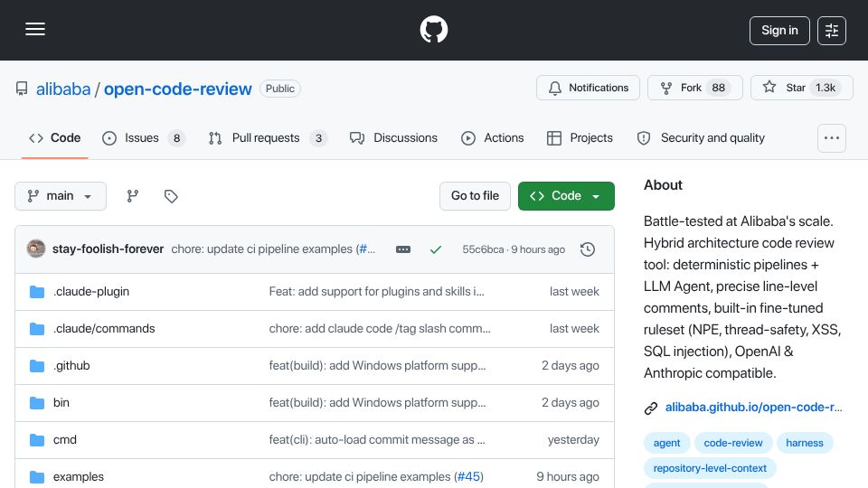Open the cmd folder
This screenshot has height=488, width=868.
pos(65,440)
